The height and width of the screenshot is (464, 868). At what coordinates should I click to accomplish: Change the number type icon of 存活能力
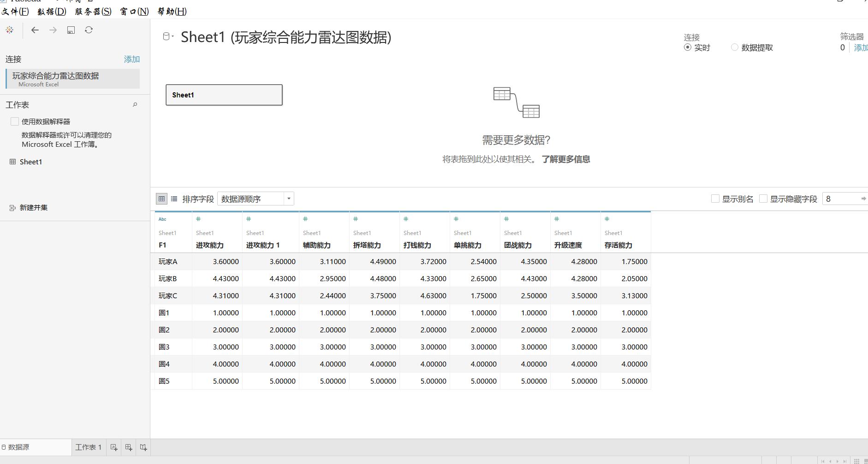point(607,219)
